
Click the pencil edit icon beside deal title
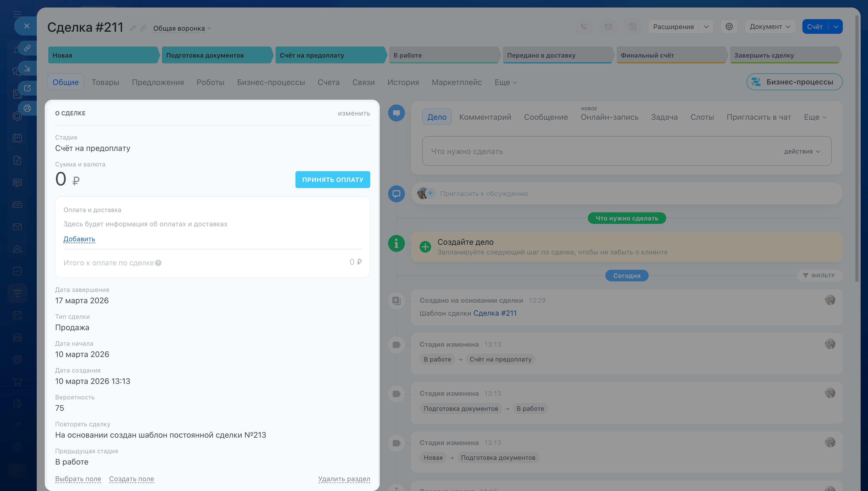[133, 28]
